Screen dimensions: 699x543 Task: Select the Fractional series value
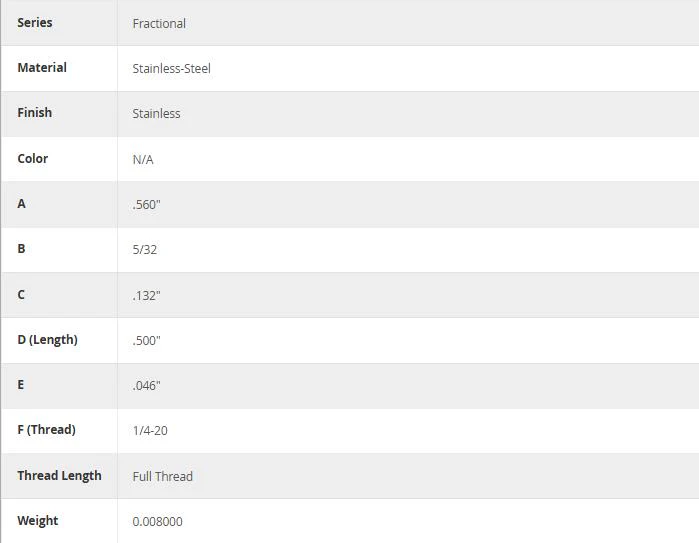[x=159, y=24]
